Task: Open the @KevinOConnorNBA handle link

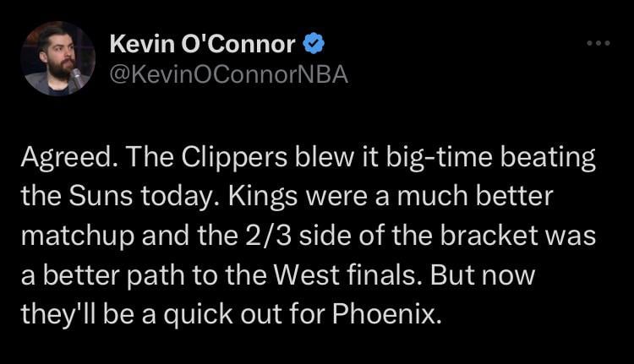Action: click(x=228, y=74)
